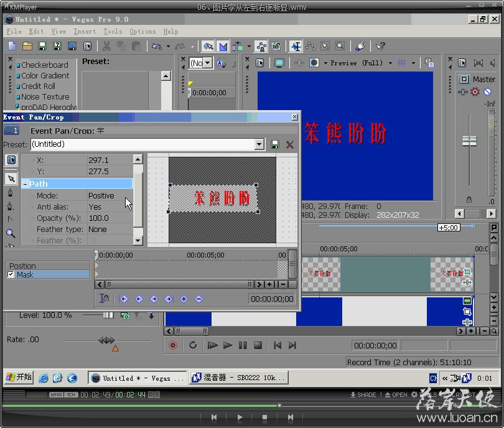
Task: Click the track Level slider handle
Action: 108,315
